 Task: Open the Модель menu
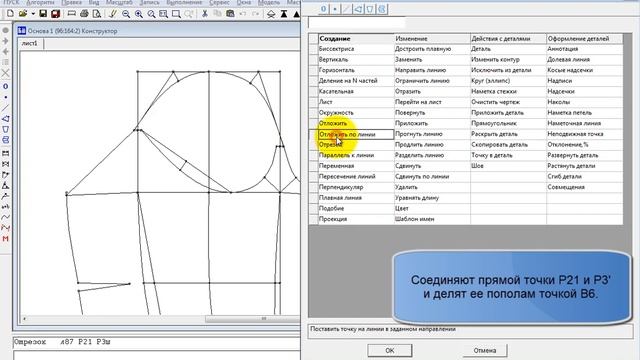click(x=269, y=2)
